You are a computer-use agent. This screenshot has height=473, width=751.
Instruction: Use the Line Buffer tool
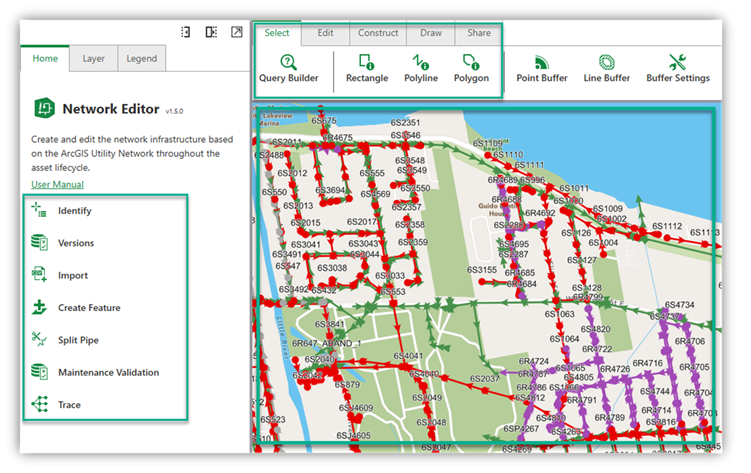click(606, 68)
